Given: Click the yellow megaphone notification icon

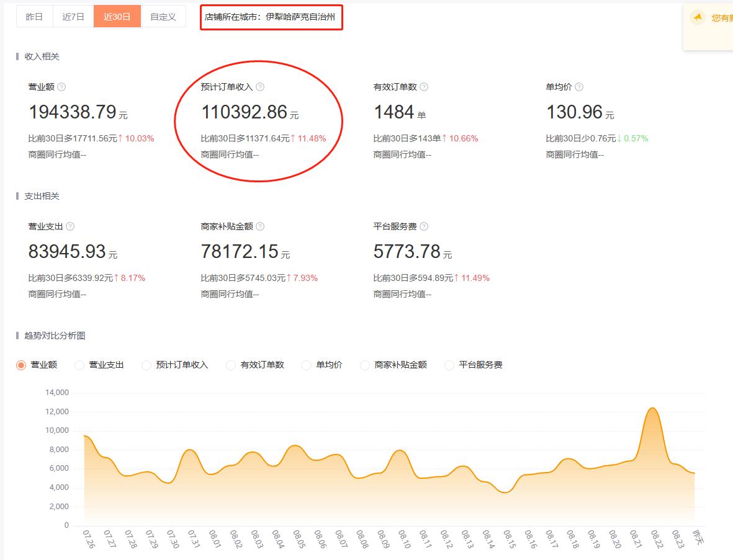Looking at the screenshot, I should 698,17.
